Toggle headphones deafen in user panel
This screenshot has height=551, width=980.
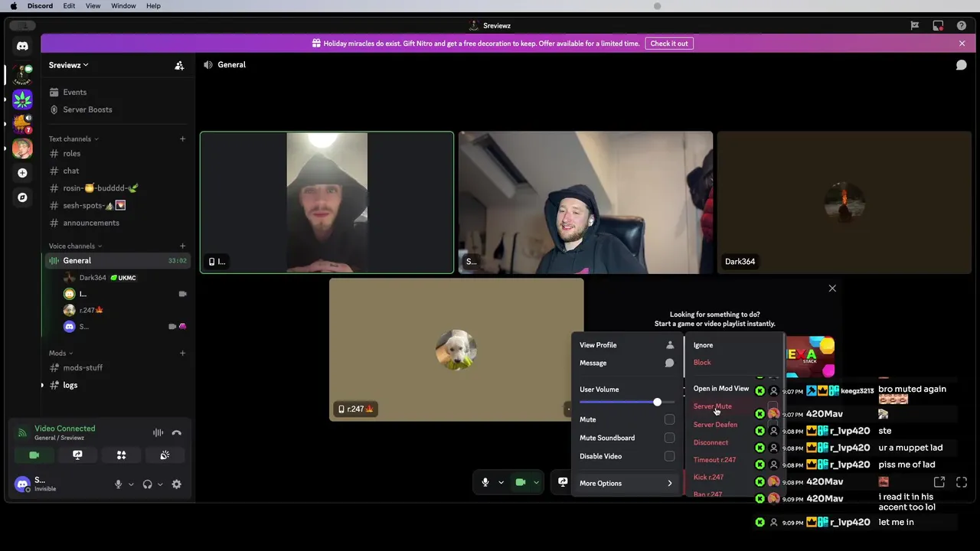pyautogui.click(x=147, y=484)
